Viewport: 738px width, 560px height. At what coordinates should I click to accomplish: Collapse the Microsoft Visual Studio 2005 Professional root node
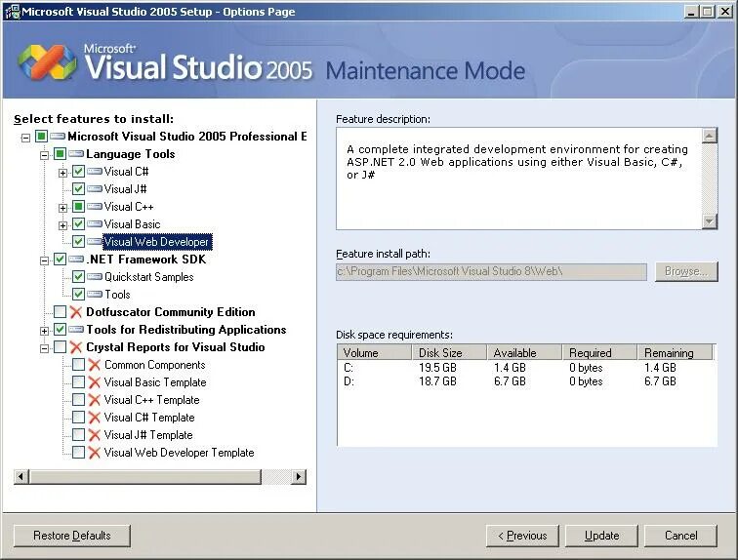(26, 138)
